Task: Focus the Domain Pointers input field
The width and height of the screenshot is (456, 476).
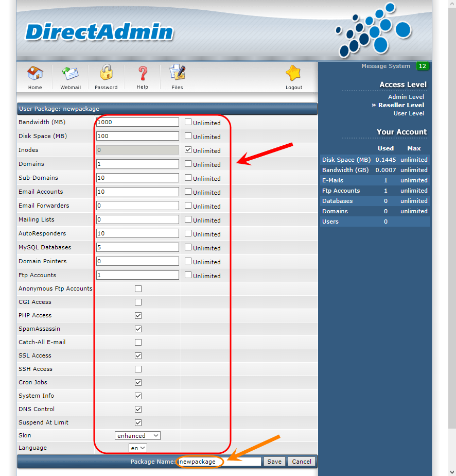Action: (137, 261)
